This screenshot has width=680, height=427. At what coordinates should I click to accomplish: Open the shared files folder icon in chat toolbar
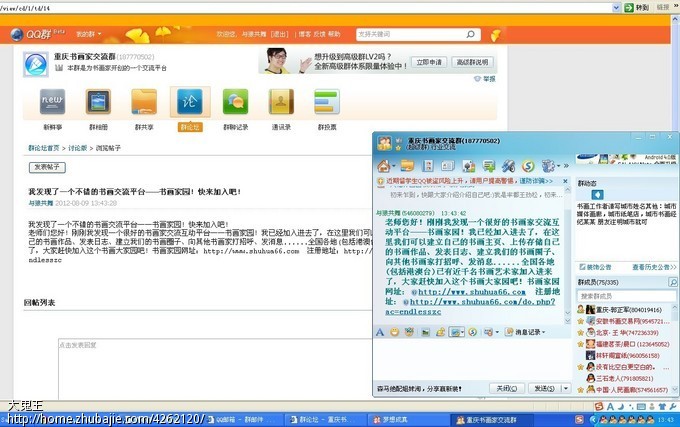click(x=407, y=166)
